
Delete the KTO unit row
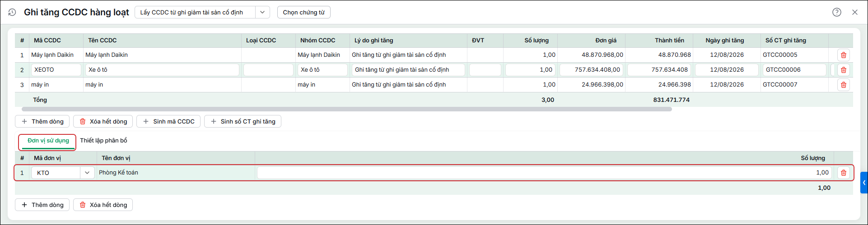[x=843, y=173]
